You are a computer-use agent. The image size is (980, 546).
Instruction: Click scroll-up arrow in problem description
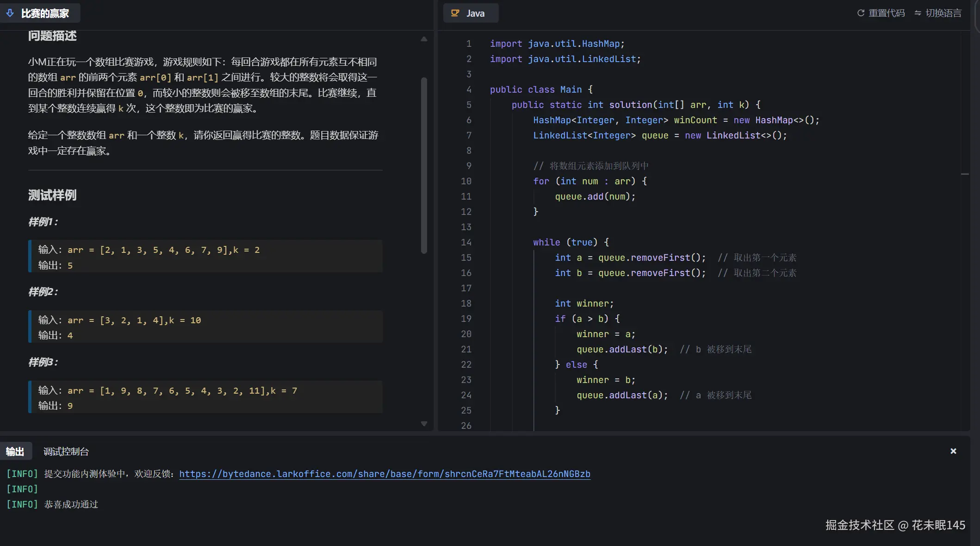(x=424, y=39)
